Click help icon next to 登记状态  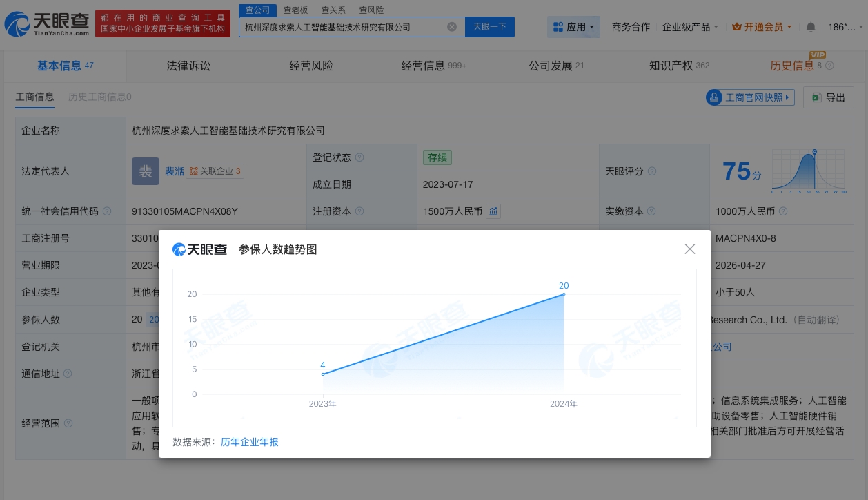click(x=359, y=157)
